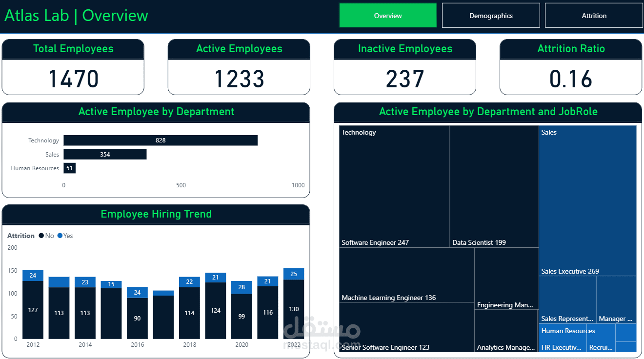Screen dimensions: 644x359
Task: Select the Human Resources bar
Action: click(69, 168)
